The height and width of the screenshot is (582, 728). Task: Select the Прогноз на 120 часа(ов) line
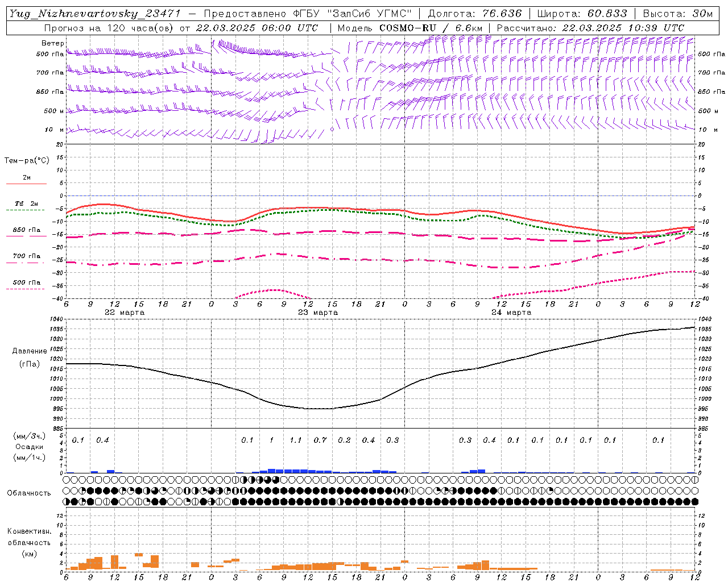coord(181,28)
